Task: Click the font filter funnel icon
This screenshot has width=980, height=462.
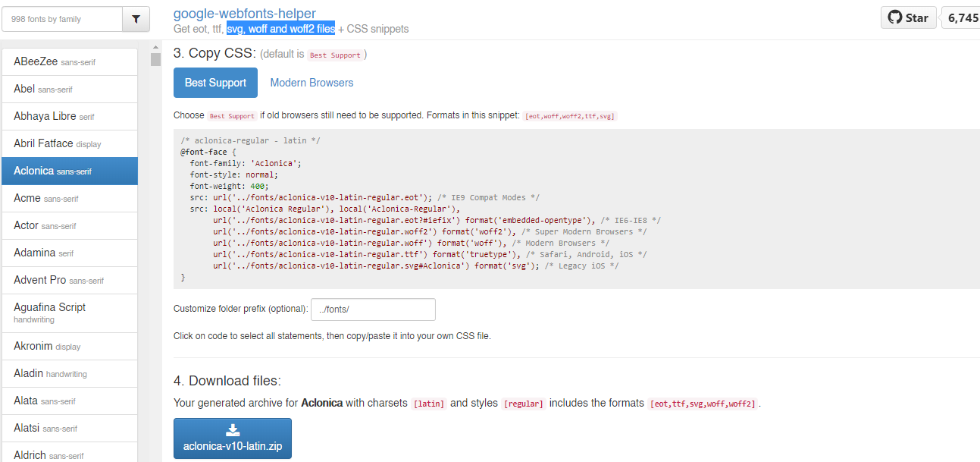Action: (136, 19)
